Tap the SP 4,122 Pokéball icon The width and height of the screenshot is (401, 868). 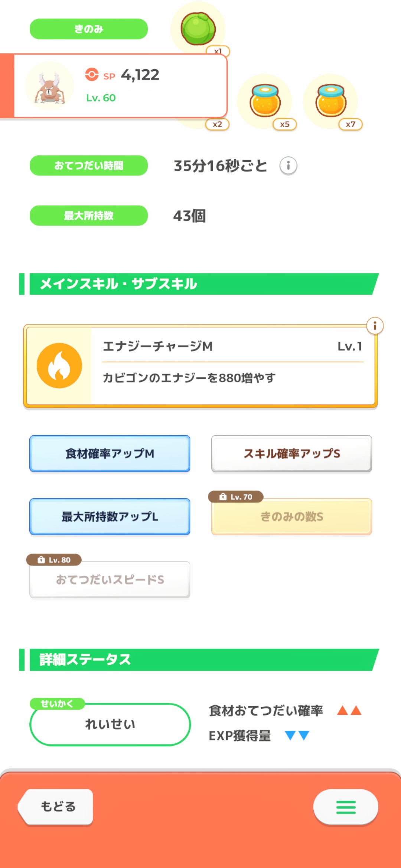coord(92,75)
